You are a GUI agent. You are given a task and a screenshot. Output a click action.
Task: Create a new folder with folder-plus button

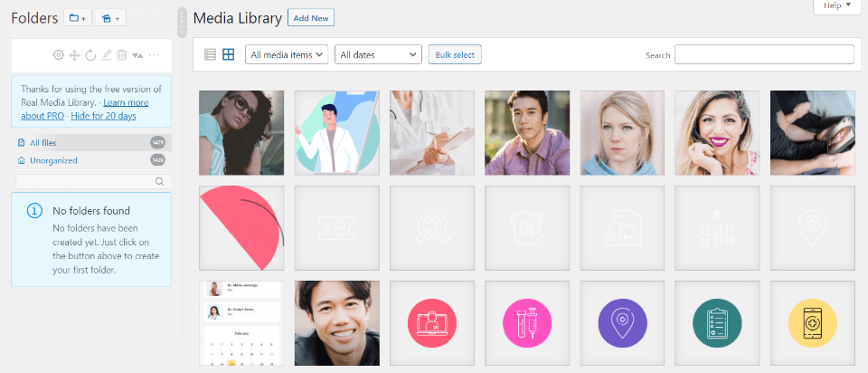78,18
